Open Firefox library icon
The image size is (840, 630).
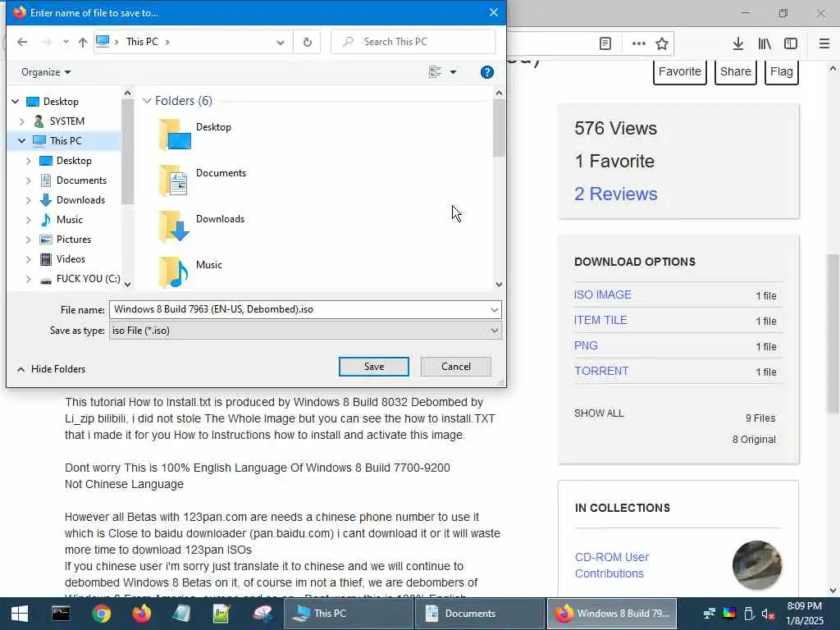coord(765,44)
